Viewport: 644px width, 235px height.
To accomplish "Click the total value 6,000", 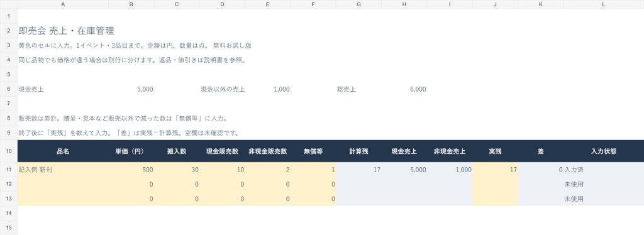I will point(418,89).
